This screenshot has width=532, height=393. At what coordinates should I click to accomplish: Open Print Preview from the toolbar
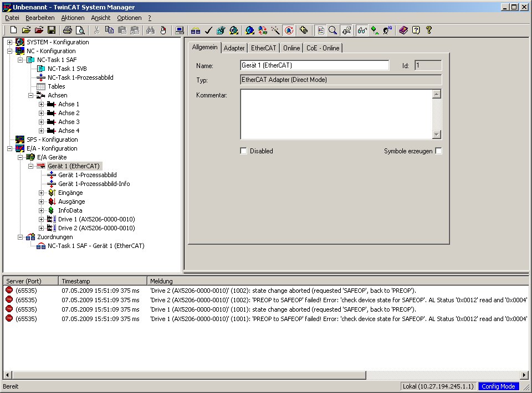tap(80, 30)
